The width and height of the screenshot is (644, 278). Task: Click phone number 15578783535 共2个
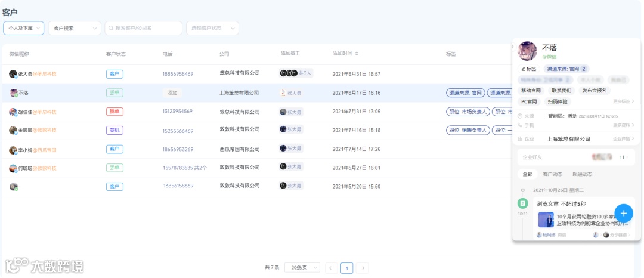185,168
